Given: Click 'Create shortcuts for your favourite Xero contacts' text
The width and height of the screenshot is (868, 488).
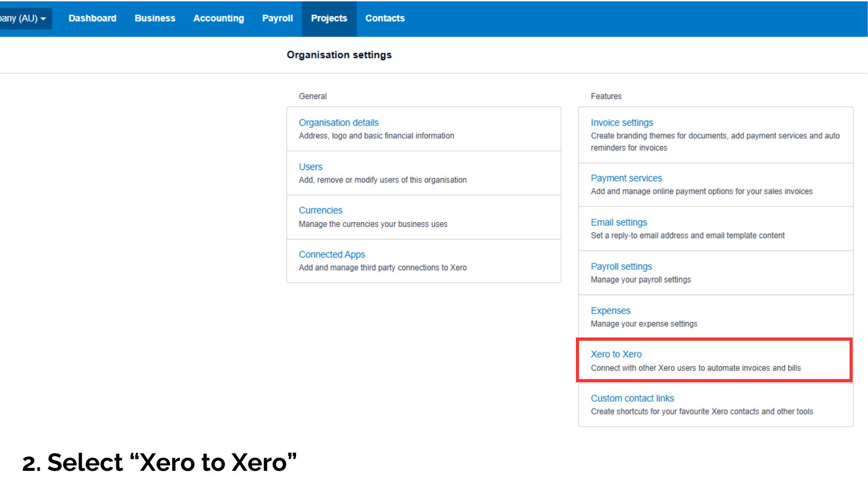Looking at the screenshot, I should 702,412.
